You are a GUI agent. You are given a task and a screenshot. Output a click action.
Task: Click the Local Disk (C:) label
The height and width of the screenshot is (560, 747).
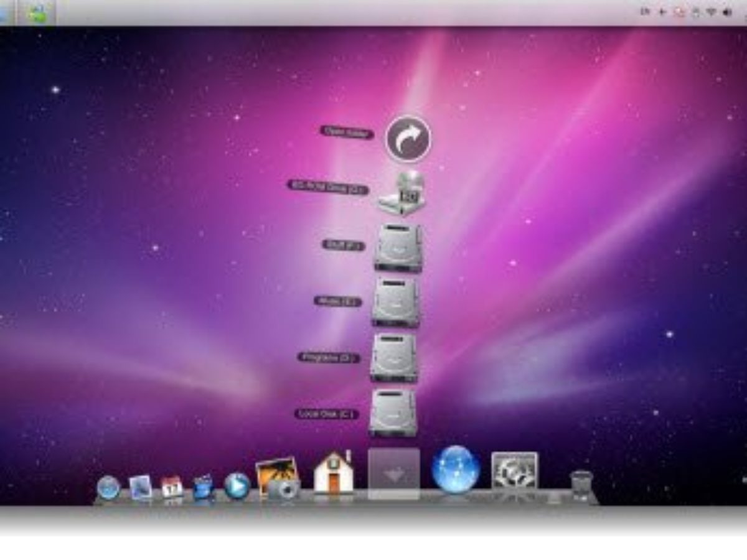(x=326, y=414)
